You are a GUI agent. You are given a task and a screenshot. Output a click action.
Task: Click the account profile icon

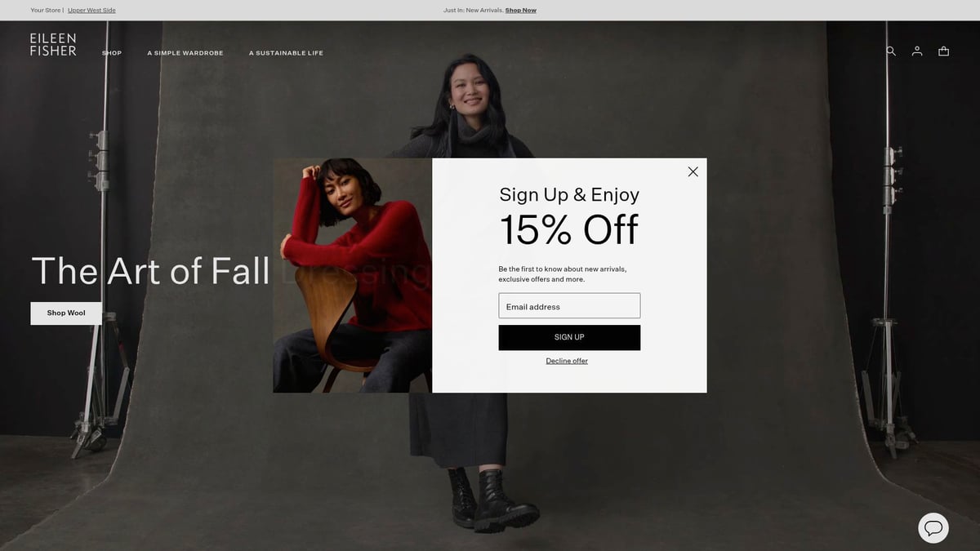point(917,51)
